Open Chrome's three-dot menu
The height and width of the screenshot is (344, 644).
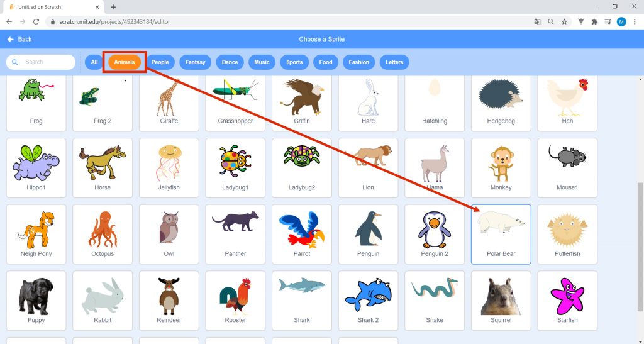tap(635, 22)
